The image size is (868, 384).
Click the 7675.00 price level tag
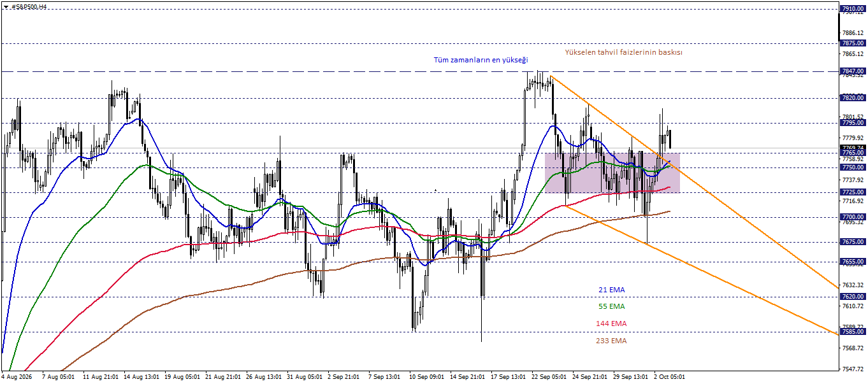[x=853, y=242]
